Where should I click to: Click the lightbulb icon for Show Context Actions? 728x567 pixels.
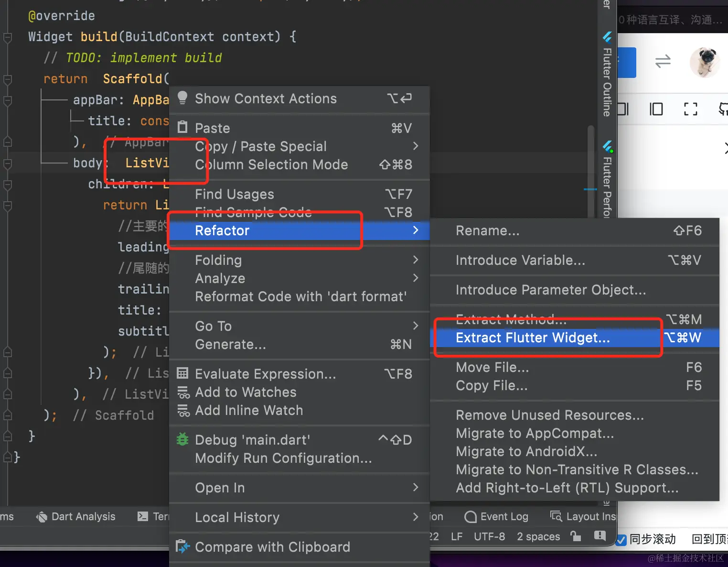[x=182, y=98]
